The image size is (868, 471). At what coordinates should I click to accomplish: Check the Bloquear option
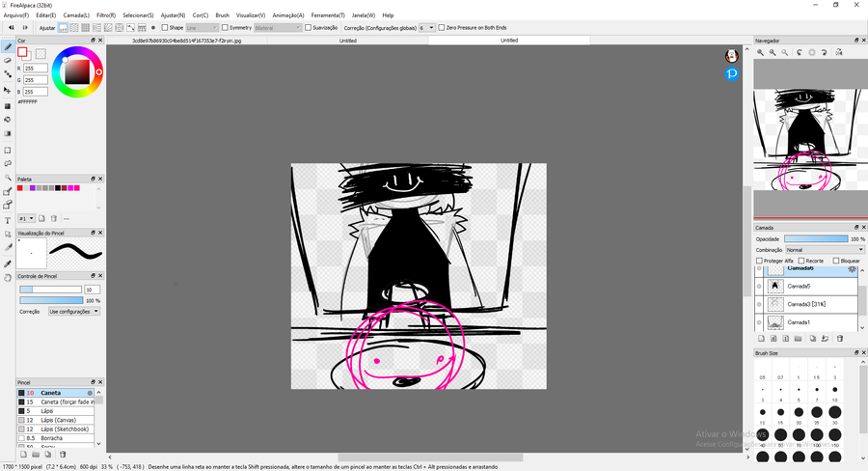836,261
